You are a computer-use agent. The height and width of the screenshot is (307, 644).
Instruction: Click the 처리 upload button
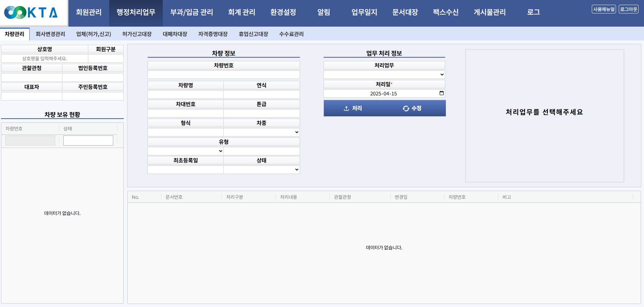coord(353,108)
